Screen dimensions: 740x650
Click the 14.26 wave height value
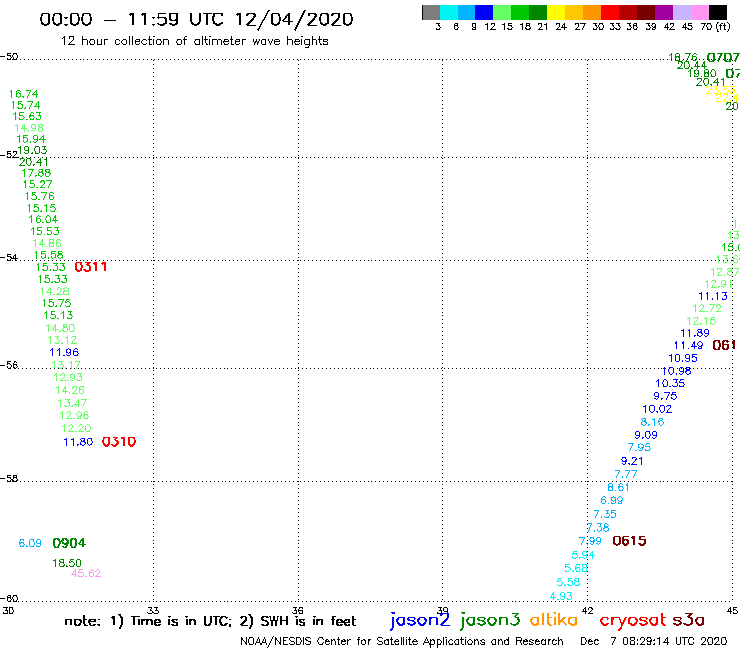70,390
